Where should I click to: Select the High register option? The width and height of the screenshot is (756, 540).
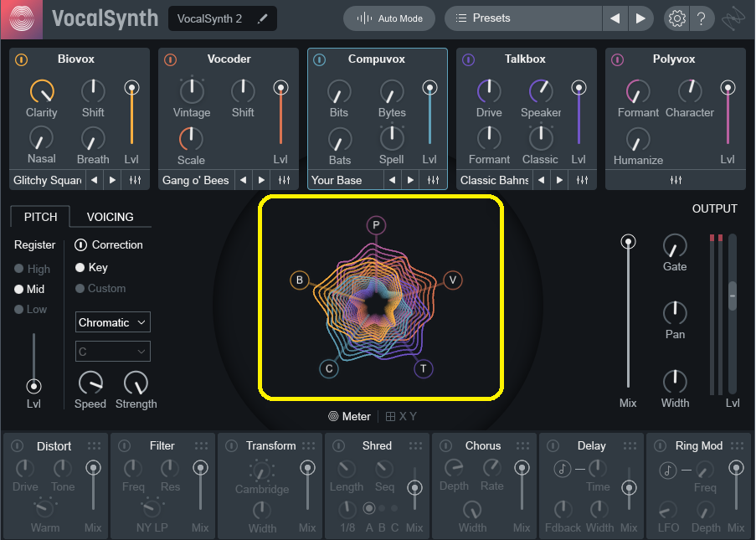(x=33, y=269)
